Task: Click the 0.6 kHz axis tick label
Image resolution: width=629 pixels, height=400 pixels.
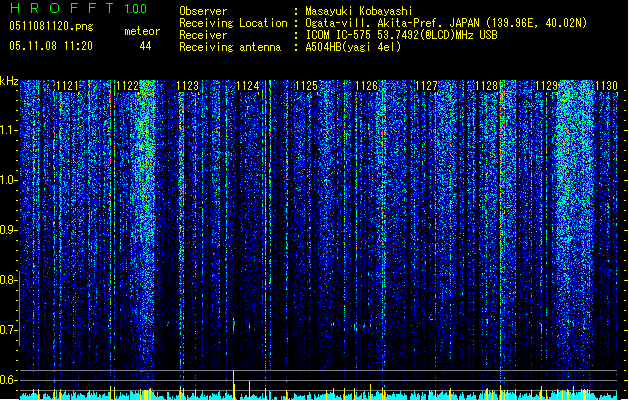Action: [x=8, y=380]
